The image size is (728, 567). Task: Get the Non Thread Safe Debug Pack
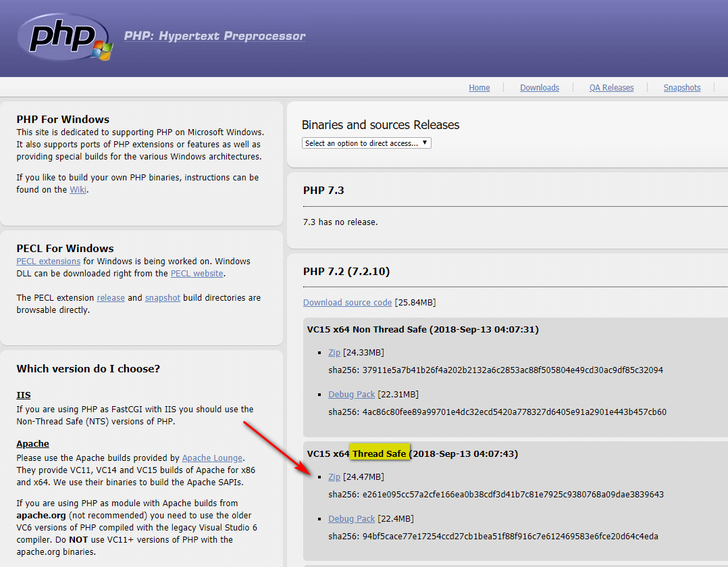351,395
